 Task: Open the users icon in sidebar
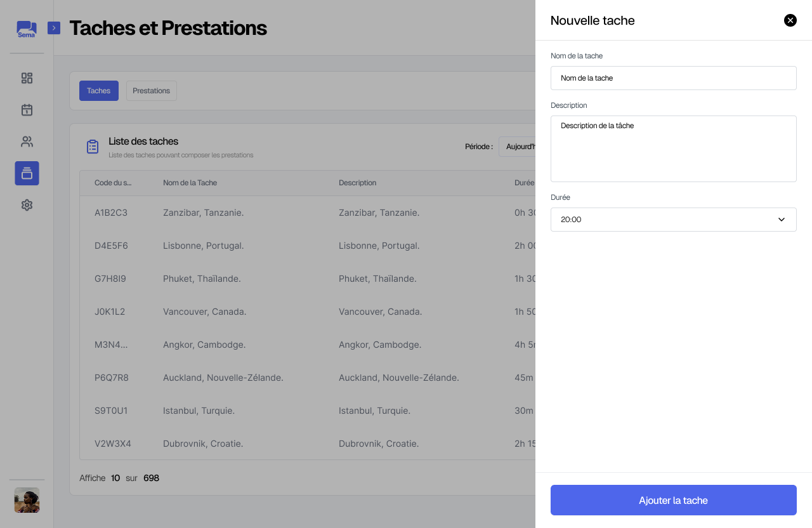(27, 142)
